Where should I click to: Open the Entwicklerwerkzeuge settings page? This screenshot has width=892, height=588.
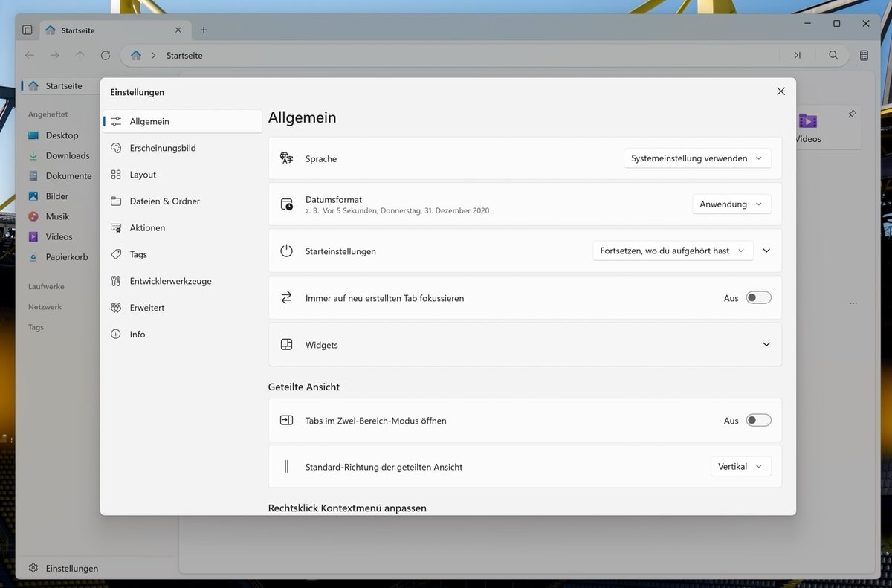click(170, 281)
